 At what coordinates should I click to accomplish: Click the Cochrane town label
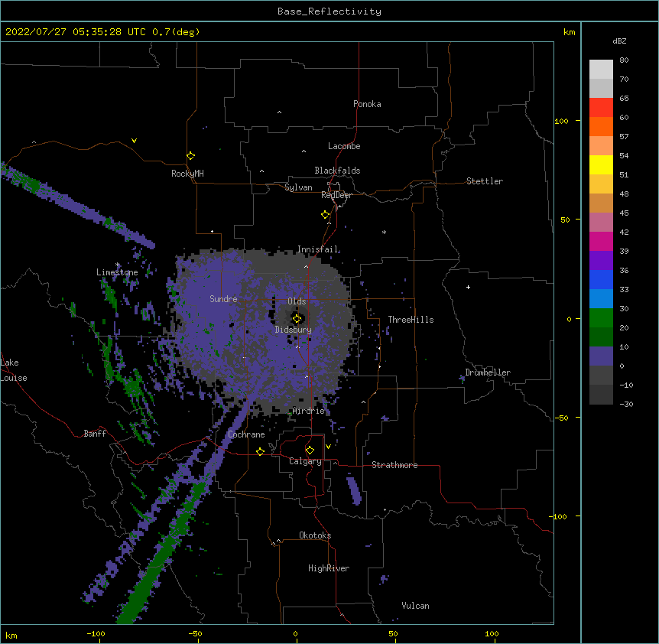[x=246, y=434]
